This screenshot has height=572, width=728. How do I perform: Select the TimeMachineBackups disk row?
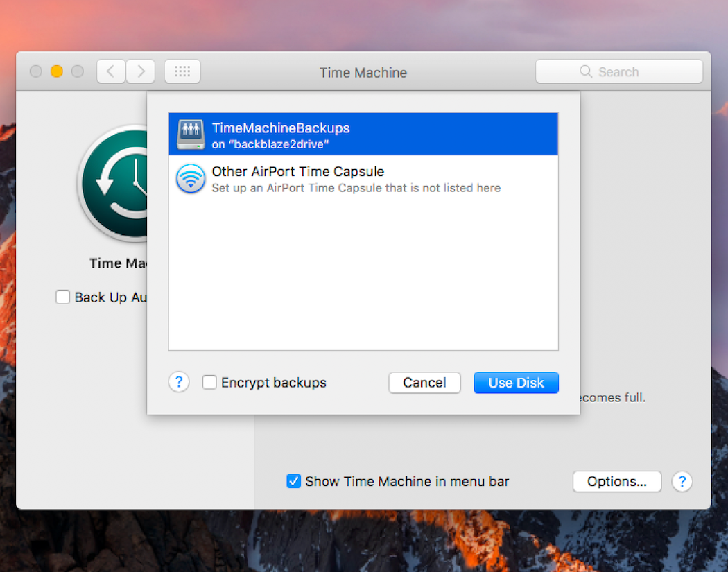tap(363, 135)
